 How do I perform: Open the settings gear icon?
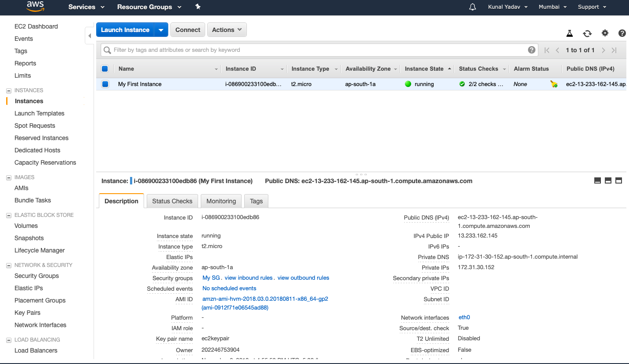(x=605, y=33)
